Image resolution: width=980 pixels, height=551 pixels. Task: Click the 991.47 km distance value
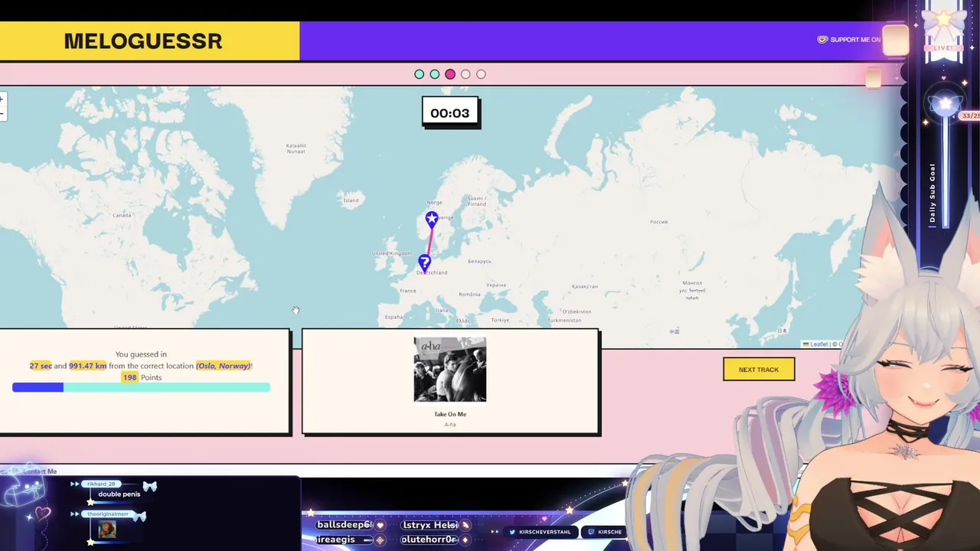(88, 366)
